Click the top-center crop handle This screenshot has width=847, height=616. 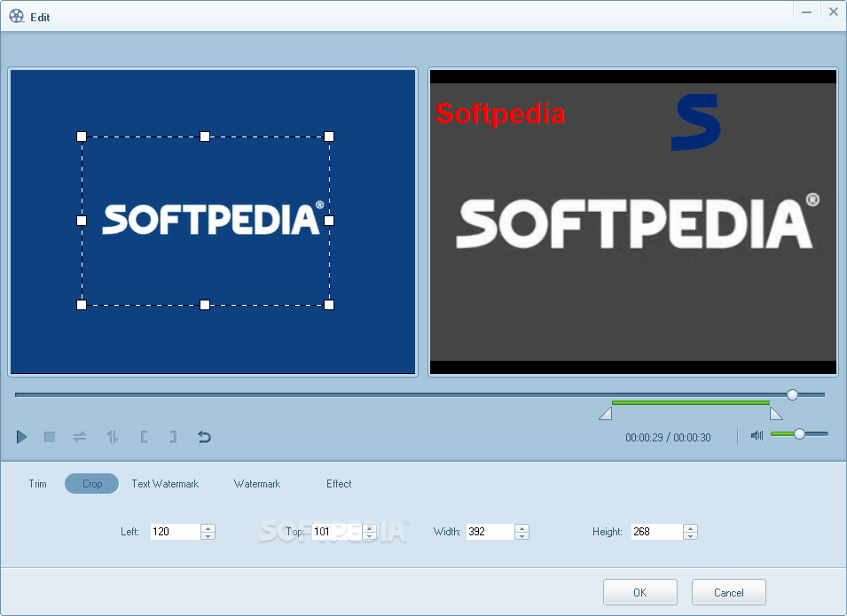pos(205,136)
